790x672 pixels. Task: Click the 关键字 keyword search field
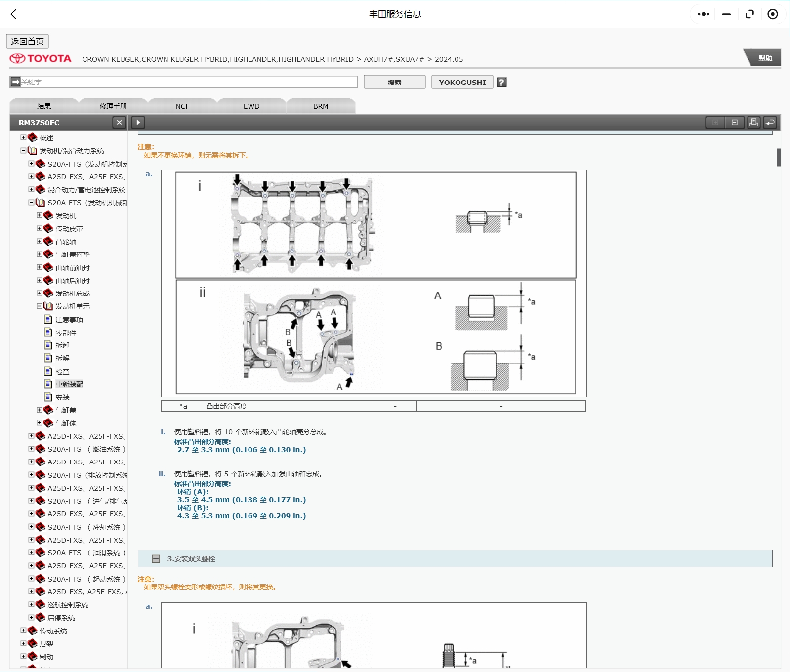pyautogui.click(x=188, y=82)
